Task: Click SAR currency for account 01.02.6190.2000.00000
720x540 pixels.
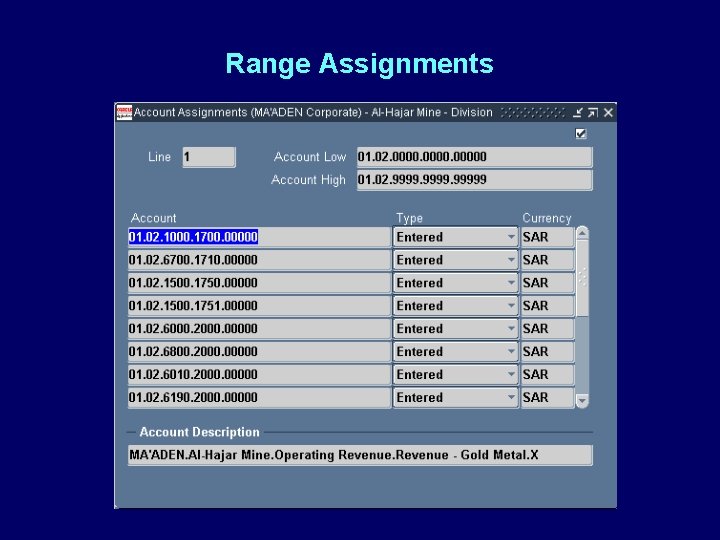Action: tap(547, 398)
